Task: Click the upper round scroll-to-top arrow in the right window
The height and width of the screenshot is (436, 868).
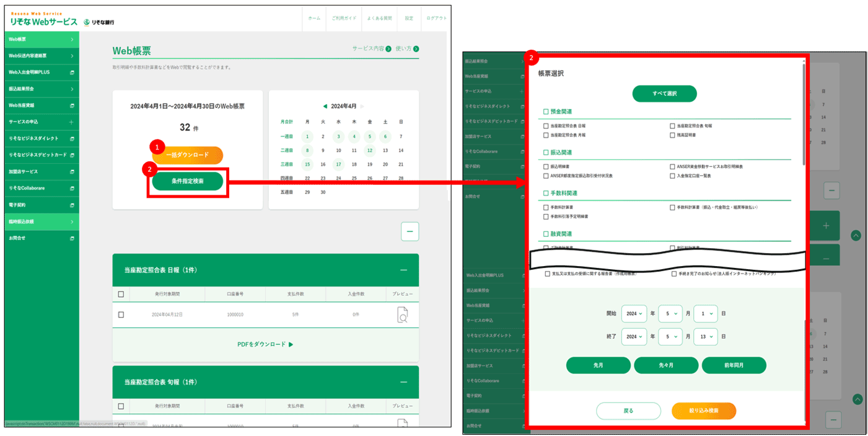Action: click(856, 235)
